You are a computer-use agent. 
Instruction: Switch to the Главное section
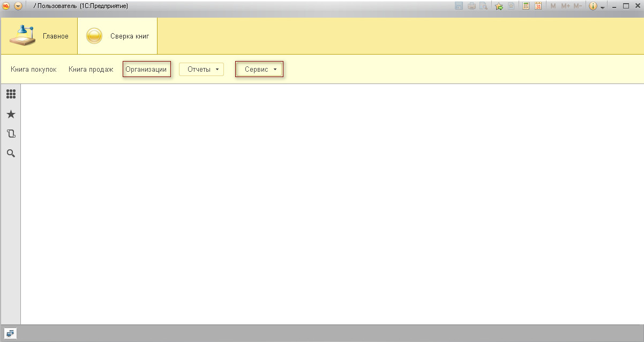pos(39,36)
